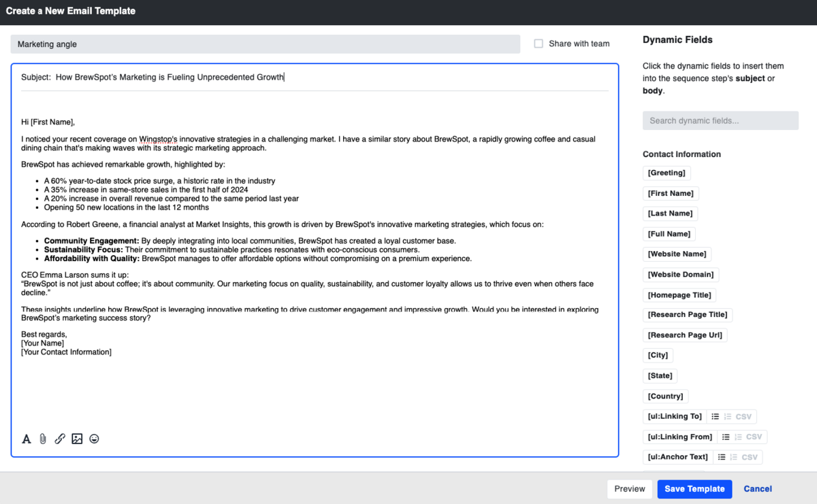Image resolution: width=817 pixels, height=504 pixels.
Task: Open text formatting options (A icon)
Action: (27, 439)
